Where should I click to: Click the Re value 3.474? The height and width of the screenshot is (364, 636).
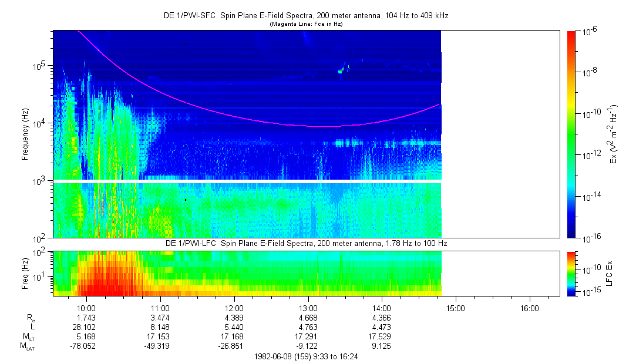click(160, 318)
